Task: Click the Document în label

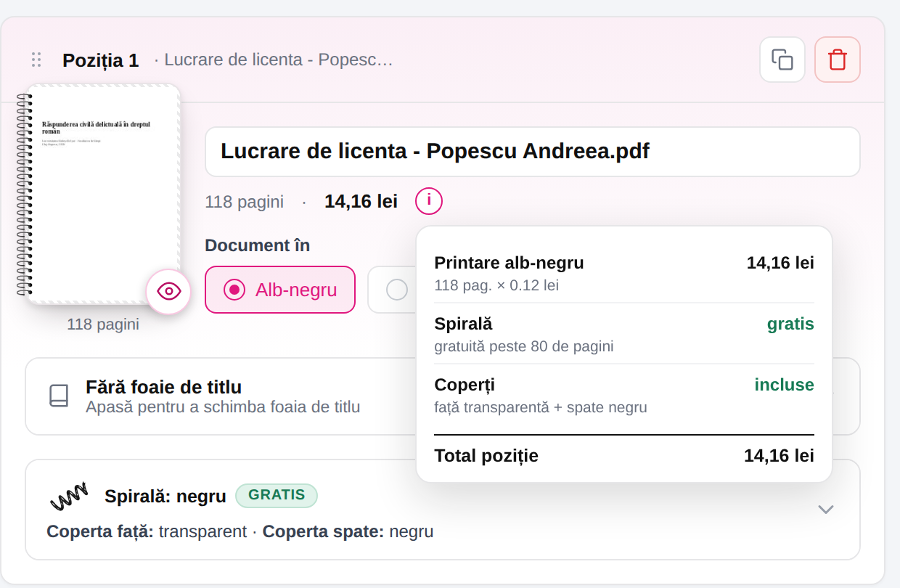Action: (x=258, y=245)
